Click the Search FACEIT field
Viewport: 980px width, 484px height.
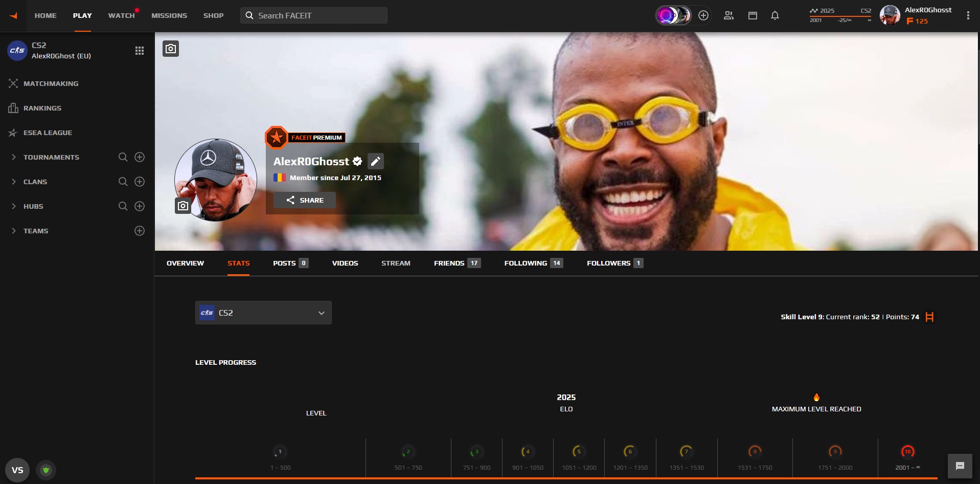coord(314,15)
